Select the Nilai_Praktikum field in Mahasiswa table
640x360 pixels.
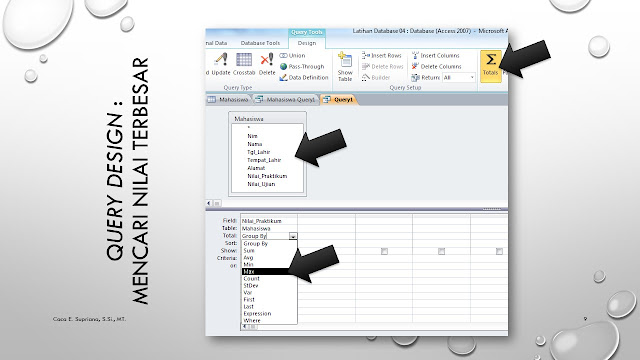(267, 176)
